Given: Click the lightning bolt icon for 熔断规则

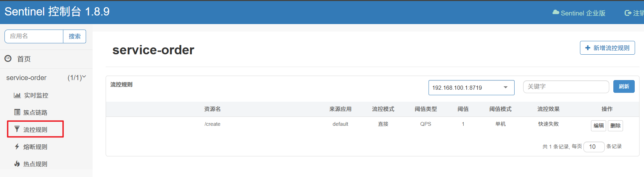Looking at the screenshot, I should [17, 146].
